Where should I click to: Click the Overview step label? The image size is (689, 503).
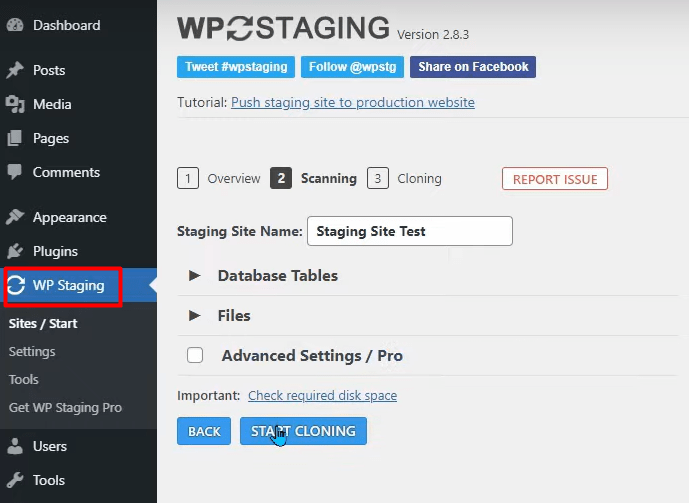(x=234, y=178)
